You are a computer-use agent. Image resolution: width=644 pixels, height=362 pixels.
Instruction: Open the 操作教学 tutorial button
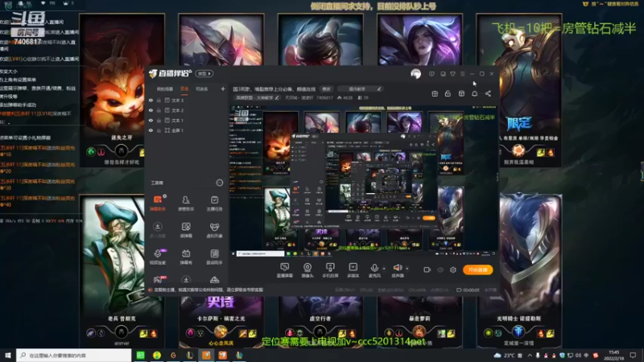[x=361, y=89]
